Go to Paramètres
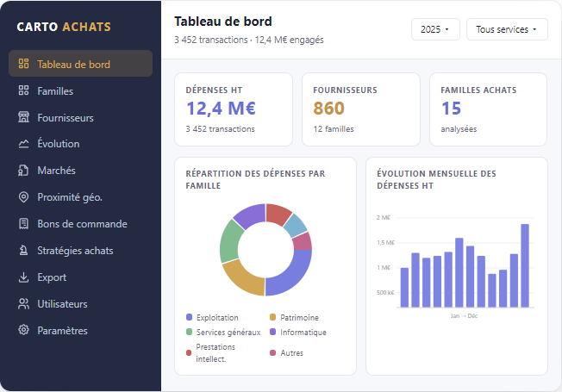 point(81,330)
